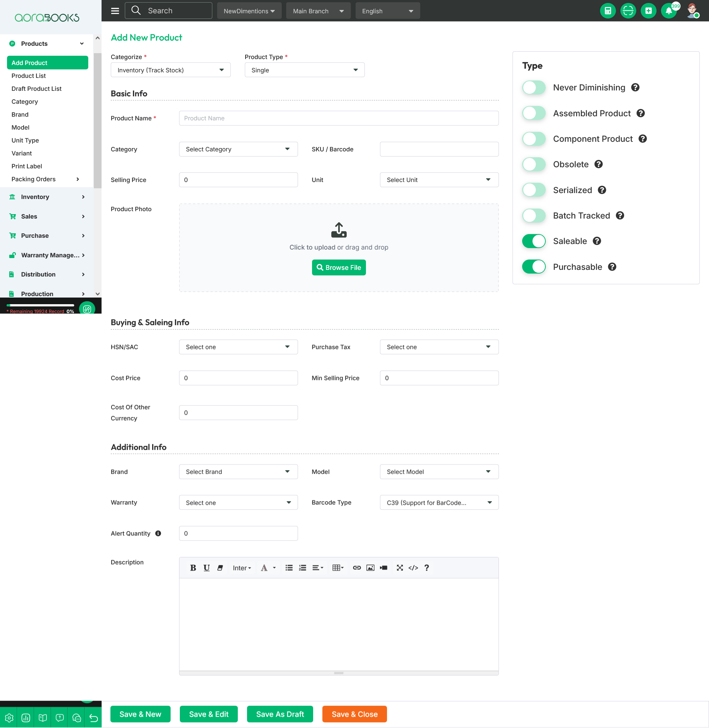Open the hamburger menu icon
The image size is (709, 728).
[x=115, y=11]
